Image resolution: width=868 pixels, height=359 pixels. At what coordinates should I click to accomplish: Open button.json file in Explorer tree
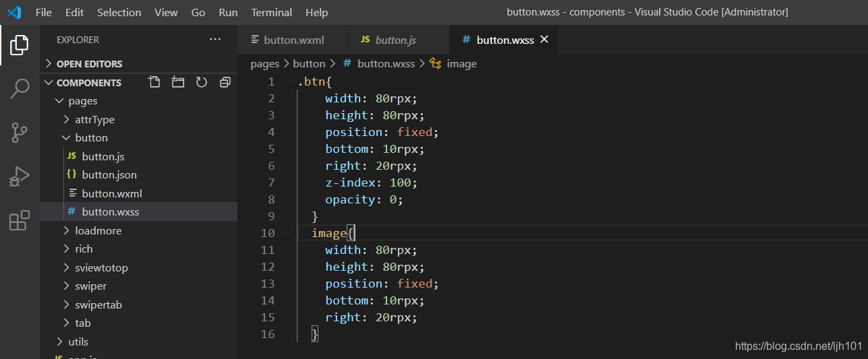138,174
